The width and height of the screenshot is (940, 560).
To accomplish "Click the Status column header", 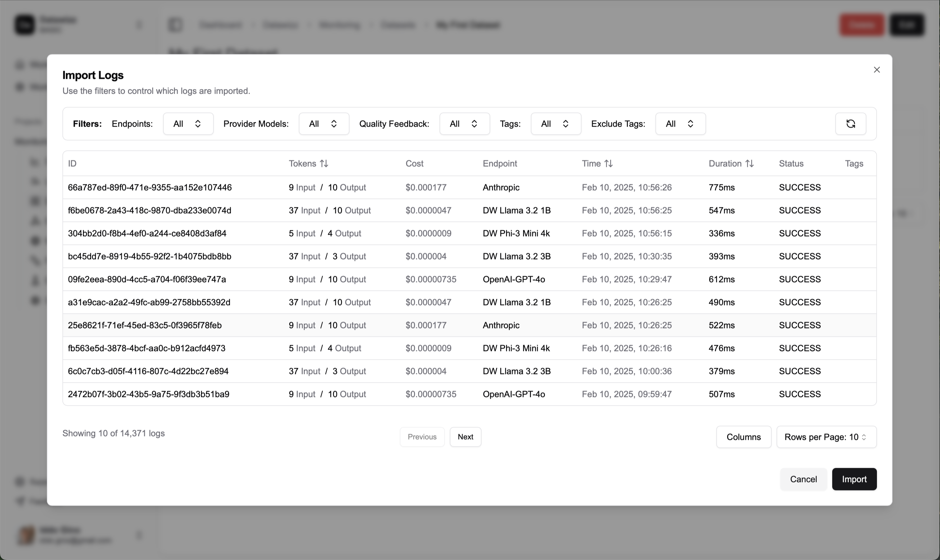I will (x=791, y=163).
